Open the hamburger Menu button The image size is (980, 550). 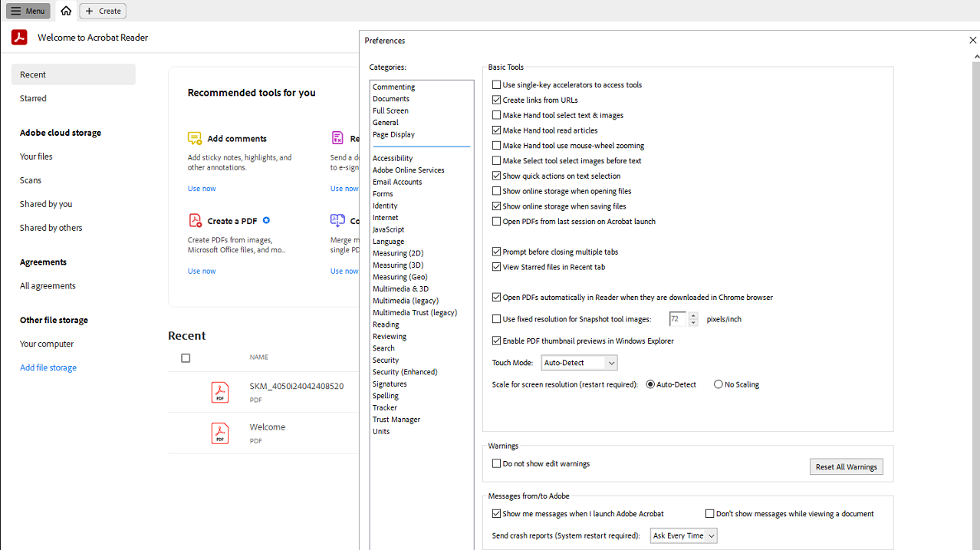28,11
